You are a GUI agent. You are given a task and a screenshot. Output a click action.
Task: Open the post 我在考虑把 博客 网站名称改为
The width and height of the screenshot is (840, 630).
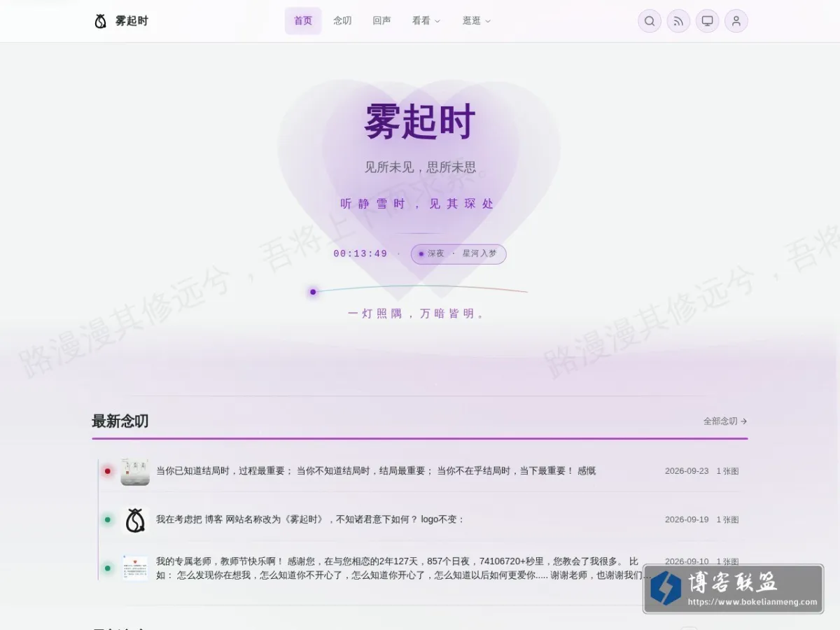point(310,519)
